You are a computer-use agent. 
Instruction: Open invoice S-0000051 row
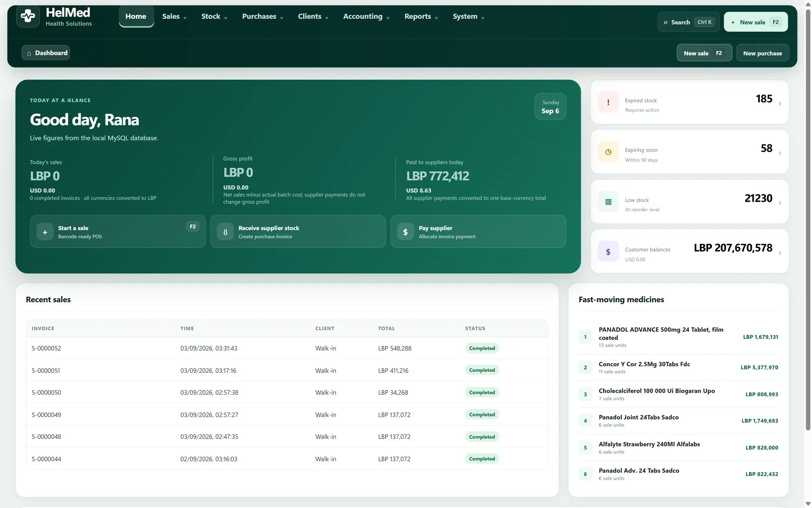(287, 370)
